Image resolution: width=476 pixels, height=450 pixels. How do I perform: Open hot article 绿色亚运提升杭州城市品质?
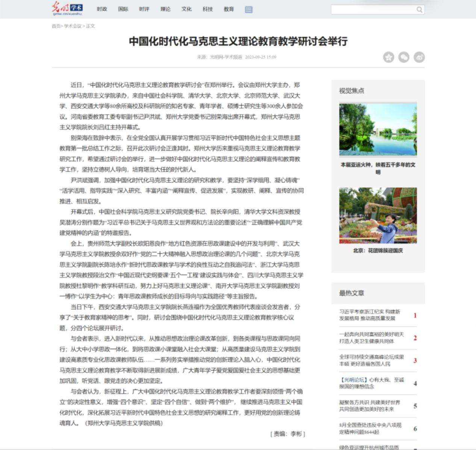369,447
